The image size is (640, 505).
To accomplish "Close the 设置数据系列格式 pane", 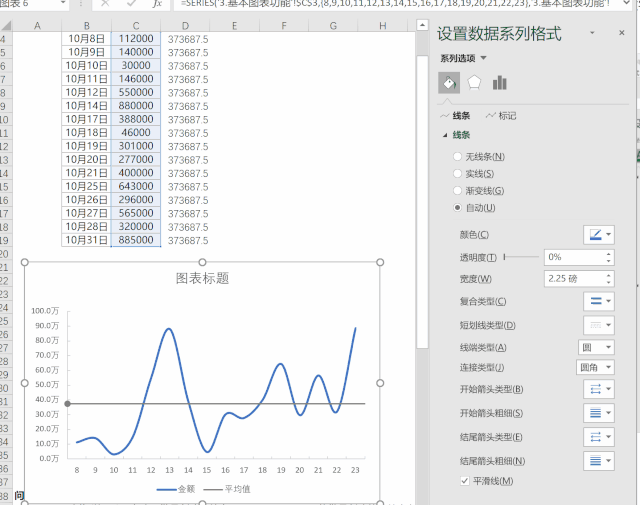I will coord(622,33).
